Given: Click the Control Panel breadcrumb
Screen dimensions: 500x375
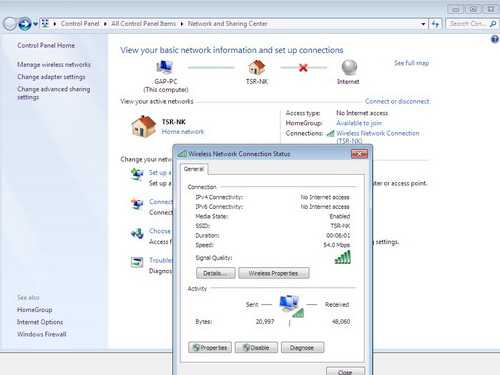Looking at the screenshot, I should pyautogui.click(x=80, y=24).
